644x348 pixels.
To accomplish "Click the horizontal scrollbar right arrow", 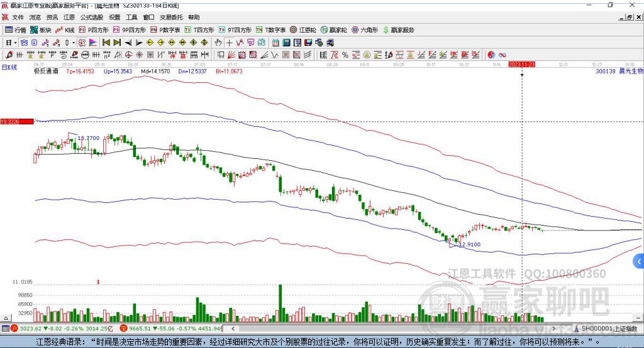I will click(x=553, y=329).
